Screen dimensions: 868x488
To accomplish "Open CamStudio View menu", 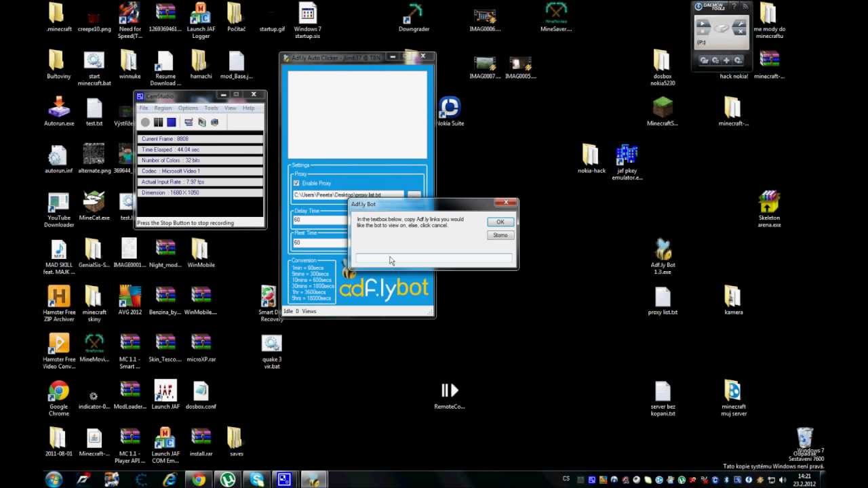I will (x=231, y=108).
